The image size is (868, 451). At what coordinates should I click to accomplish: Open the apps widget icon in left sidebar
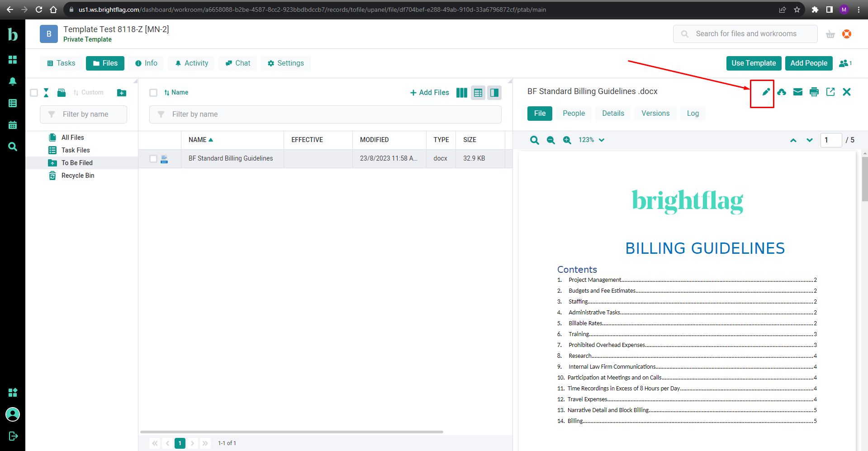(13, 393)
